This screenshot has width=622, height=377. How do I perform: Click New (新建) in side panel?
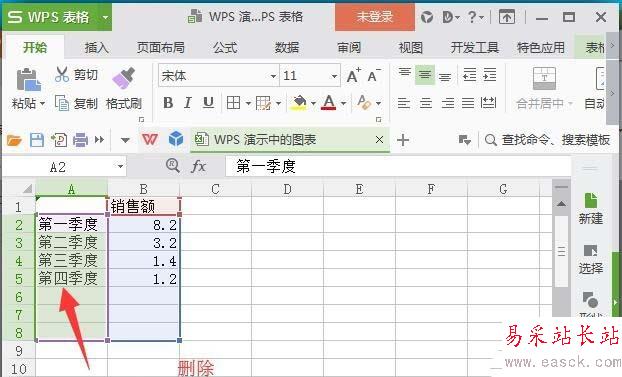point(591,209)
